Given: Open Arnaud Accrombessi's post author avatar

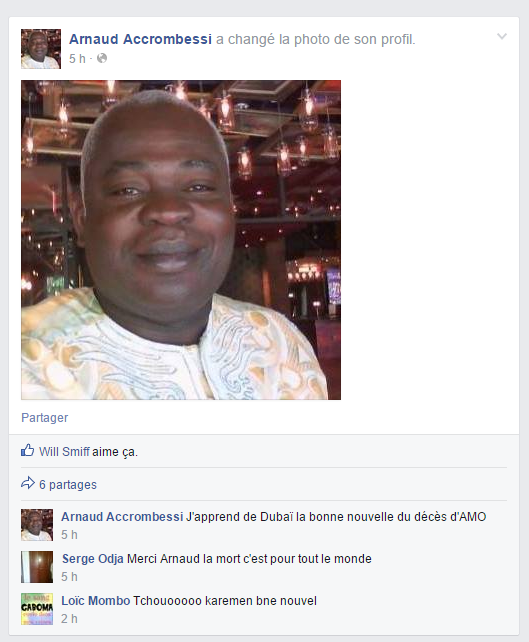Looking at the screenshot, I should [41, 49].
